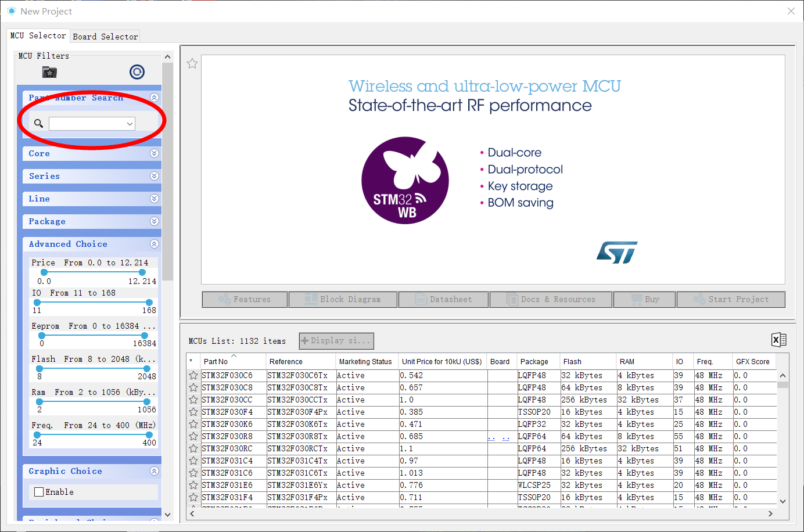Switch to the Board Selector tab
Image resolution: width=804 pixels, height=532 pixels.
point(105,37)
